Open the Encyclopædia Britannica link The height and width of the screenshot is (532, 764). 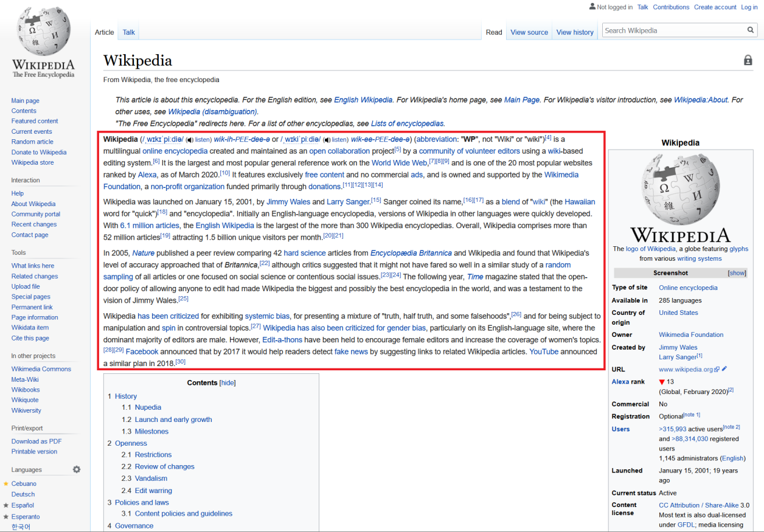(411, 253)
